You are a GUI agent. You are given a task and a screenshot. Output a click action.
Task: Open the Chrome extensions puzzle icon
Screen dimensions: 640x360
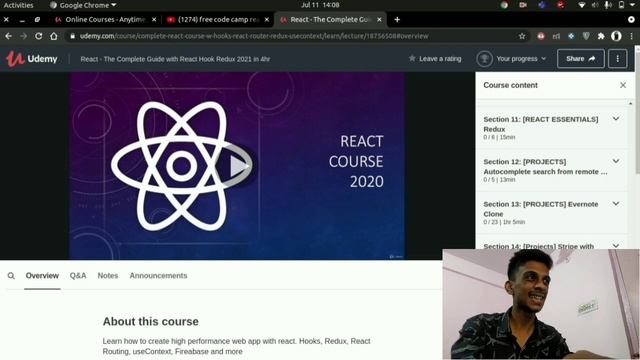pos(601,36)
